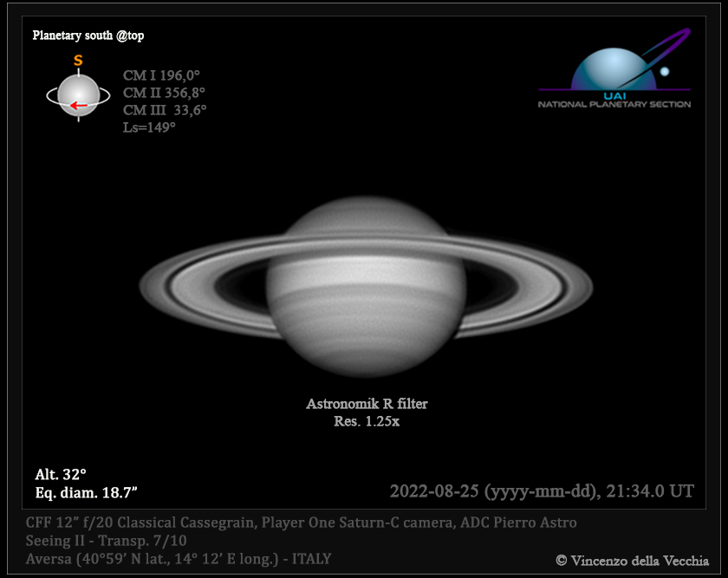Click the 'CFF 12" f/20 Classical Cassegrain' equipment line
728x578 pixels.
tap(301, 523)
